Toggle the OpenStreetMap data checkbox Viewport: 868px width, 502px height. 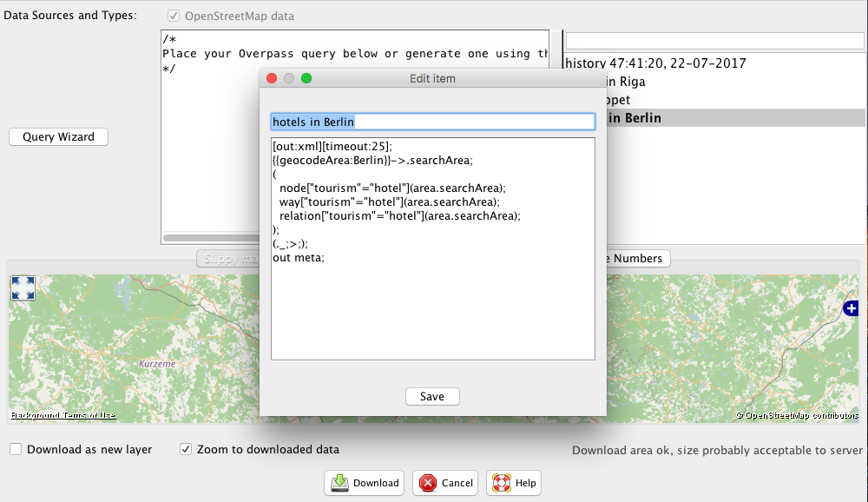[x=174, y=16]
